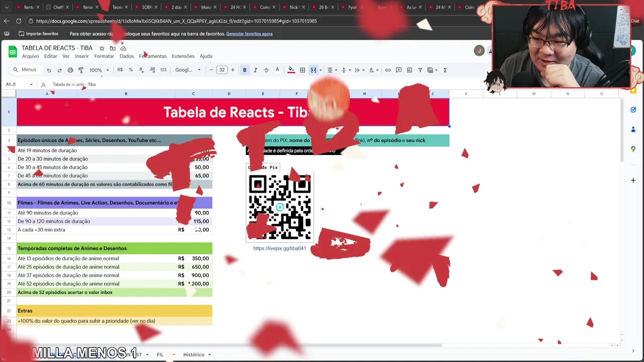Toggle italic formatting
The width and height of the screenshot is (644, 362).
pos(255,70)
